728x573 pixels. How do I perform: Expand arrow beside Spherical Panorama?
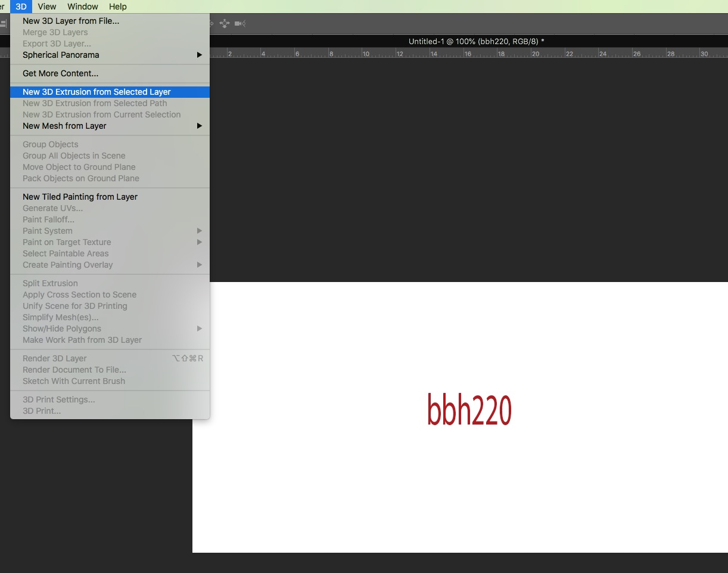point(200,55)
